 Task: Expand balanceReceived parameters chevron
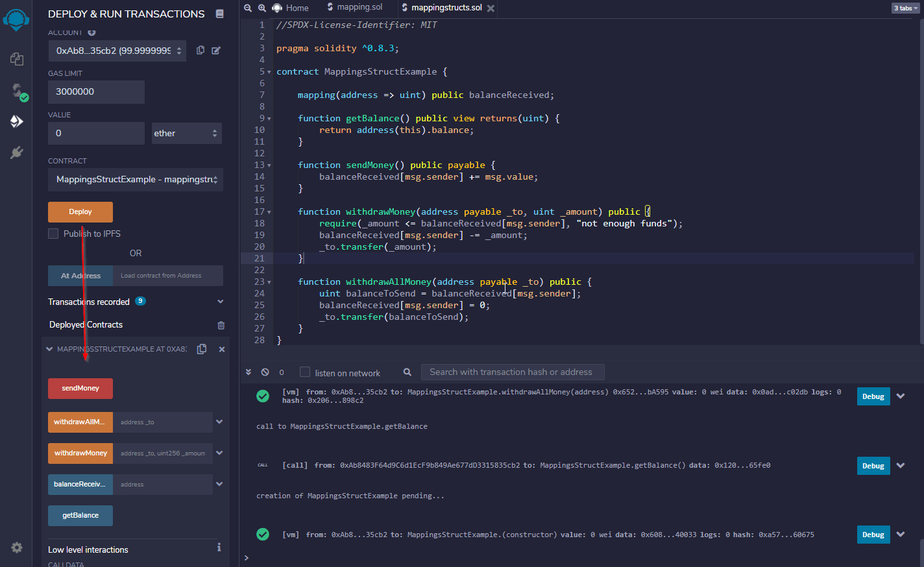[219, 484]
